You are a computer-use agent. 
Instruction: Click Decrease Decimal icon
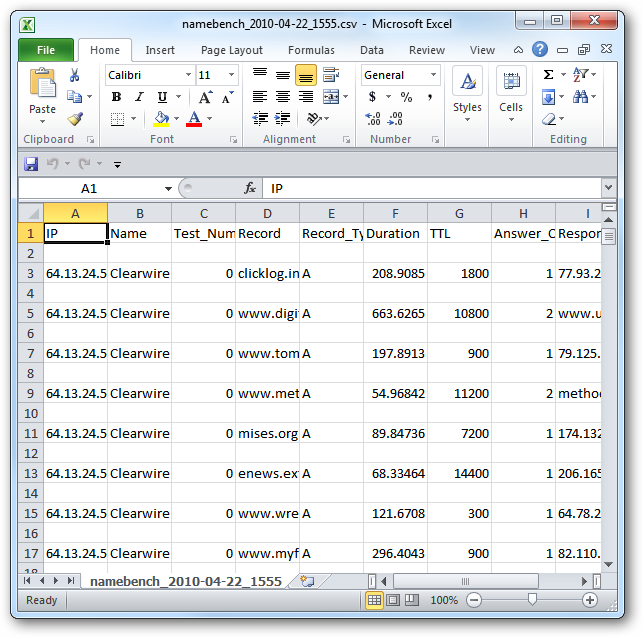(x=396, y=119)
